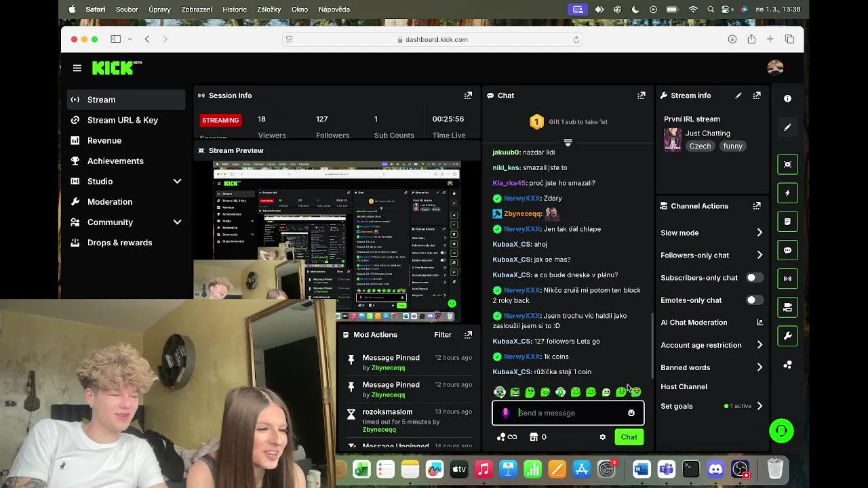Open the hamburger menu beside Kick logo

click(77, 68)
